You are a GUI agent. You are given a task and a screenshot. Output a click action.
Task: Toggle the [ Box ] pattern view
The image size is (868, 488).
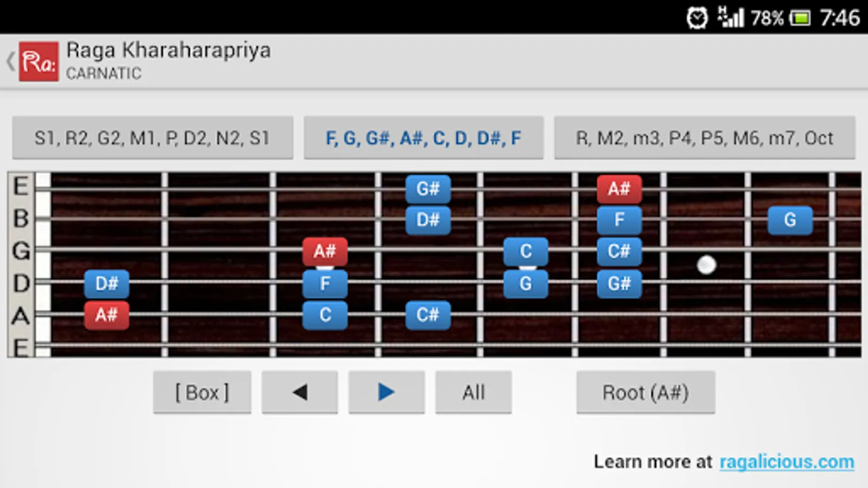tap(202, 392)
